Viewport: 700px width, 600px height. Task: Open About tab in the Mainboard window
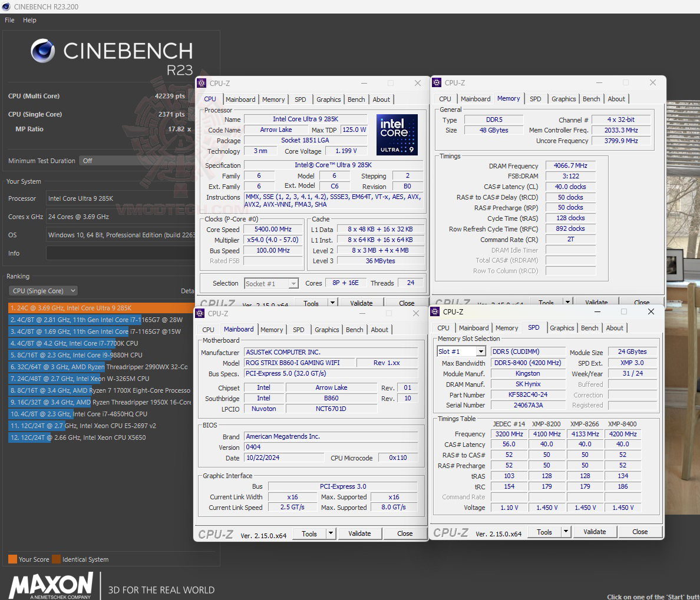[379, 330]
